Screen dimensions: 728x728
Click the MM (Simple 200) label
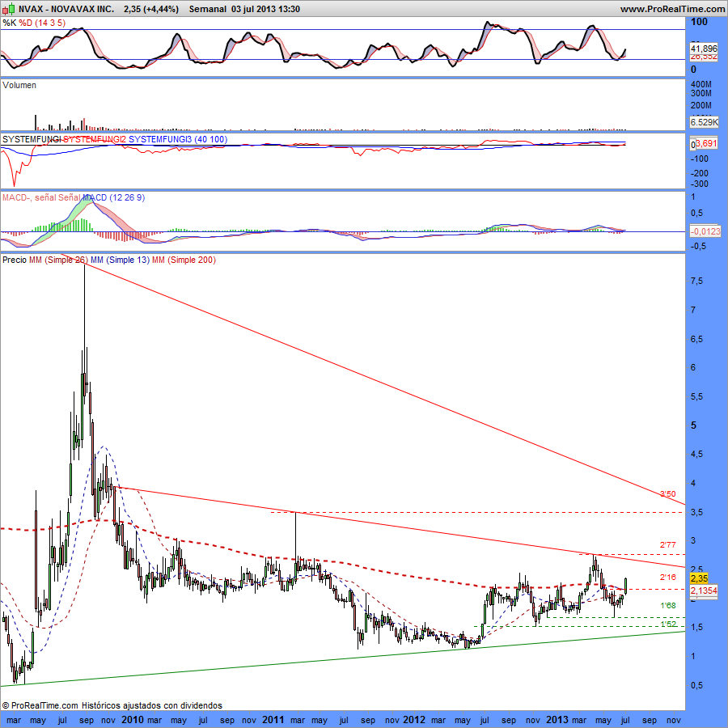point(184,260)
